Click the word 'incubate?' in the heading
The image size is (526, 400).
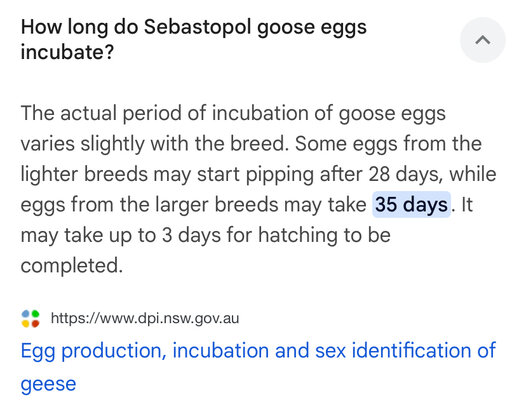point(67,52)
